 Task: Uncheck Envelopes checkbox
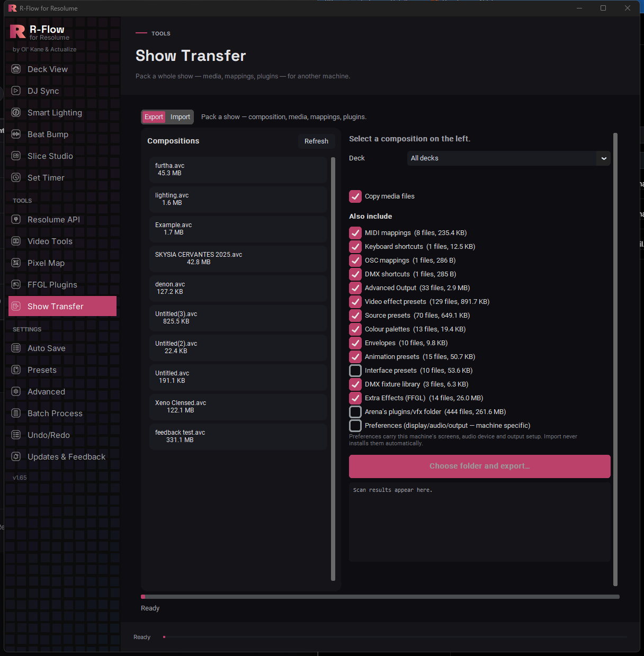(x=355, y=343)
